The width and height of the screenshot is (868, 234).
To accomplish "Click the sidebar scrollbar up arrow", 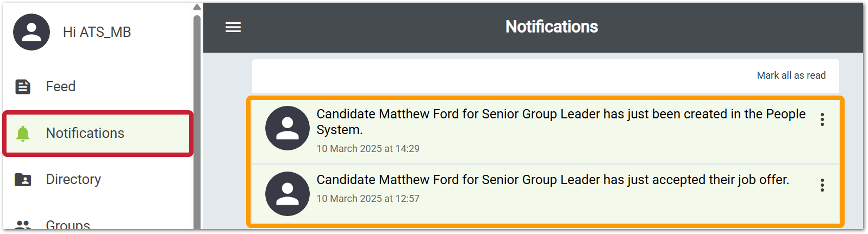I will coord(197,7).
